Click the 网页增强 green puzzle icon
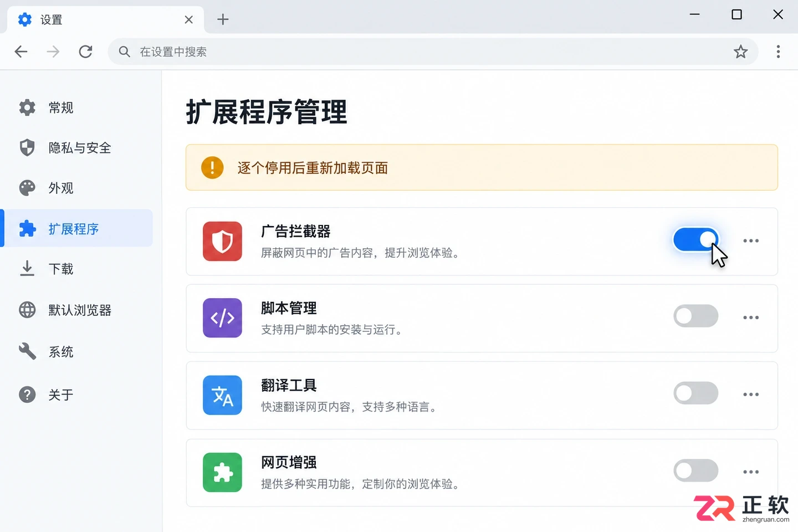This screenshot has height=532, width=798. [x=222, y=472]
